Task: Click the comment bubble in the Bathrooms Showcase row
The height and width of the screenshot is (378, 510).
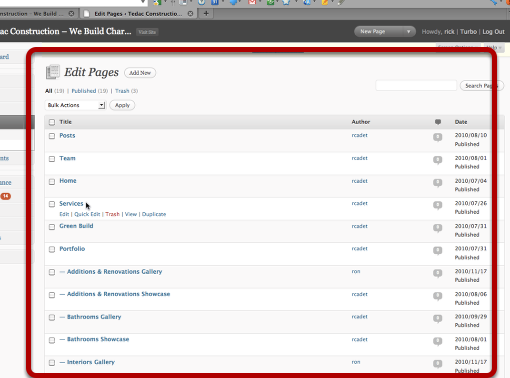Action: point(437,341)
